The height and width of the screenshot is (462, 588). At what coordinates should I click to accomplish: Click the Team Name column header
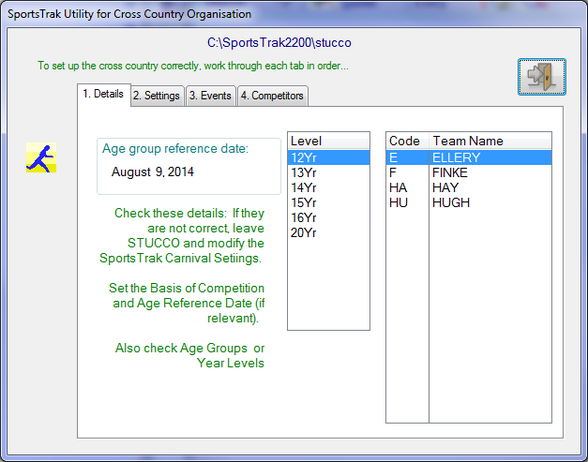[490, 141]
